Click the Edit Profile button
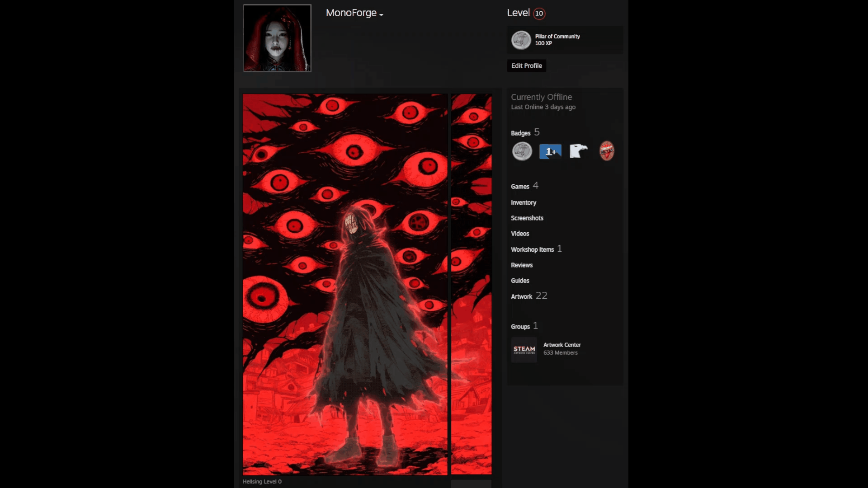 [x=526, y=66]
